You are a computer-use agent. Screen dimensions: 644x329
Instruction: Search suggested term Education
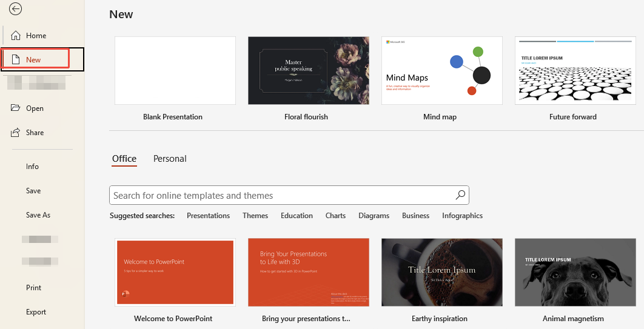[297, 215]
